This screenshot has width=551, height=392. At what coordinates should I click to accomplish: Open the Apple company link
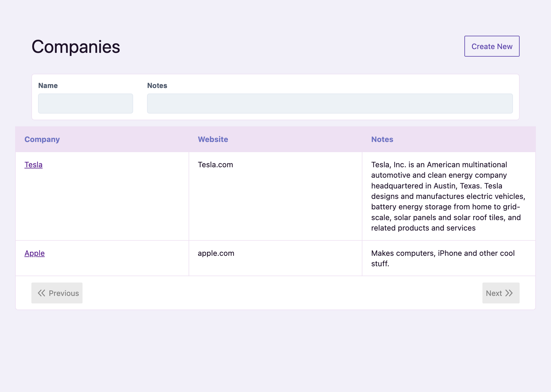pos(35,253)
